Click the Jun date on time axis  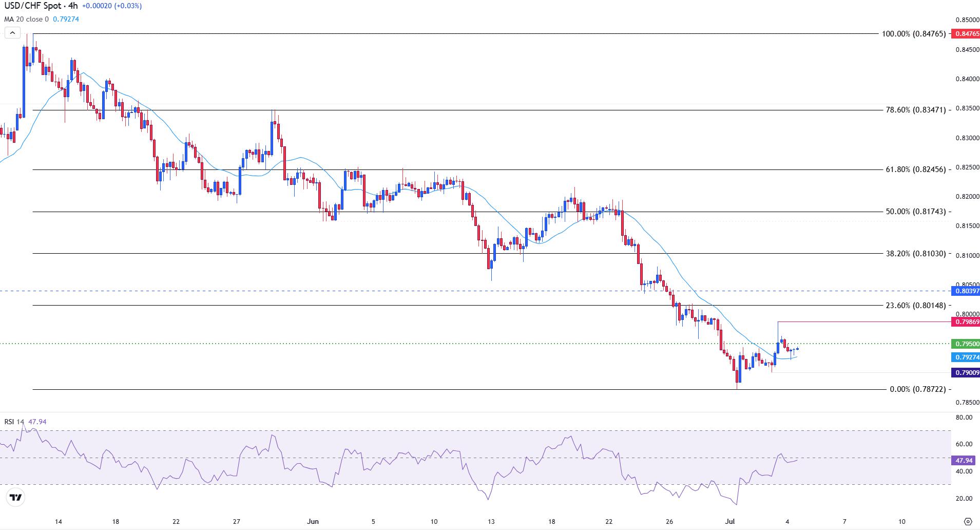313,521
